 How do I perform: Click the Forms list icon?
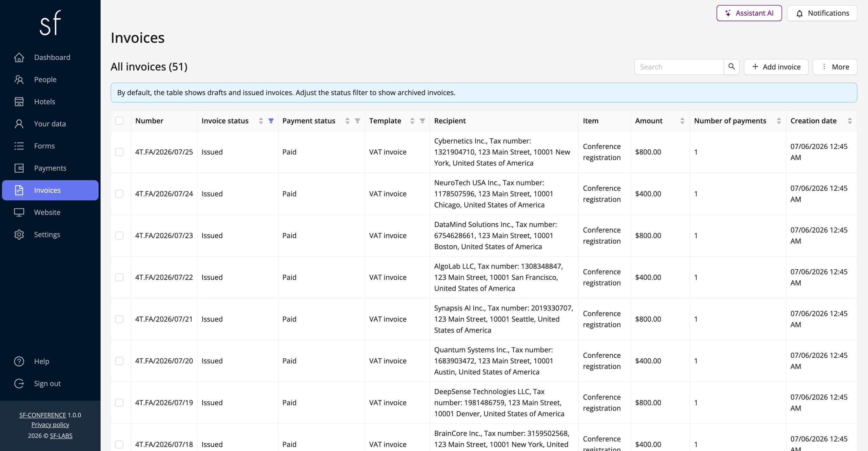coord(19,146)
